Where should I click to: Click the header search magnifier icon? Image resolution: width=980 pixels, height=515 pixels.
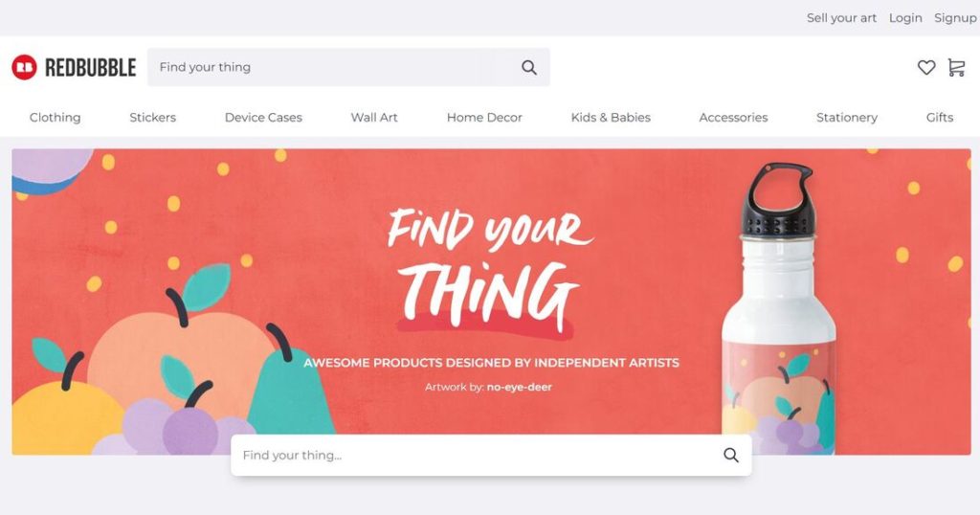point(528,68)
